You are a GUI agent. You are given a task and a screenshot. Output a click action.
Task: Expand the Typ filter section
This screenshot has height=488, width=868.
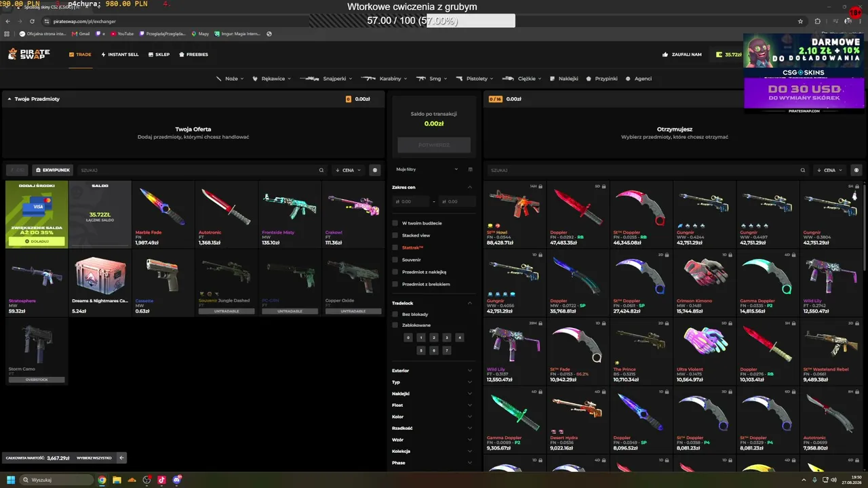(x=433, y=382)
